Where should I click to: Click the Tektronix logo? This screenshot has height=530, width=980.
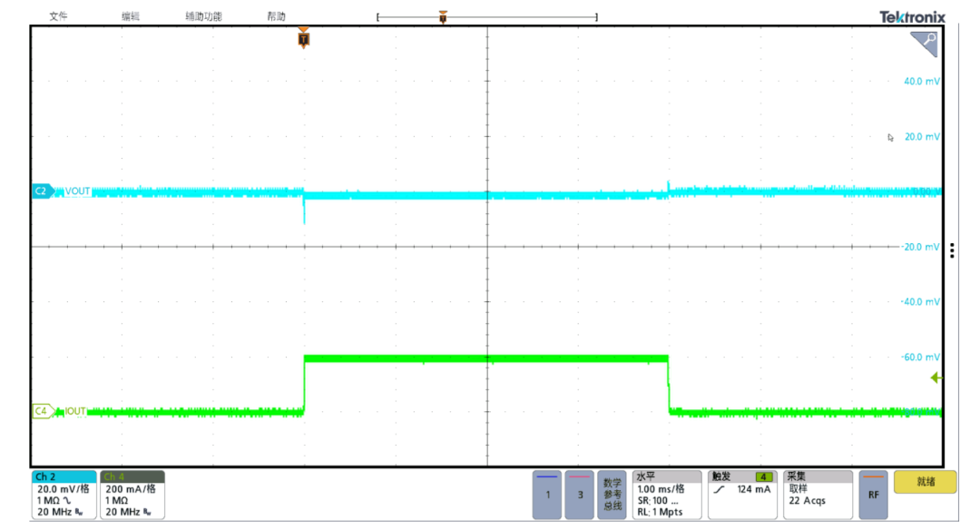click(x=912, y=16)
